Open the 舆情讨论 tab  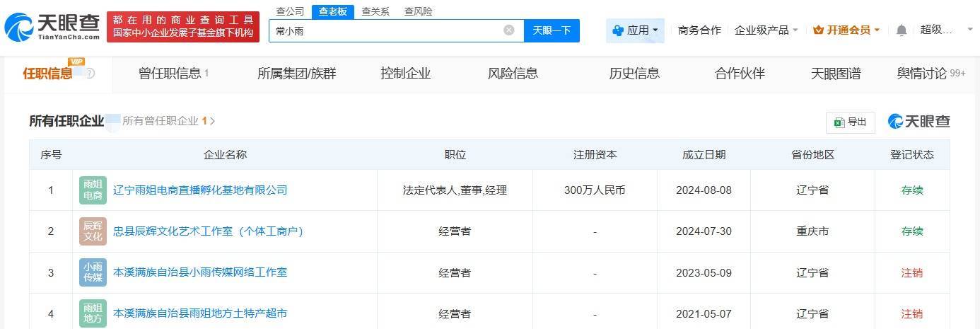(x=931, y=74)
